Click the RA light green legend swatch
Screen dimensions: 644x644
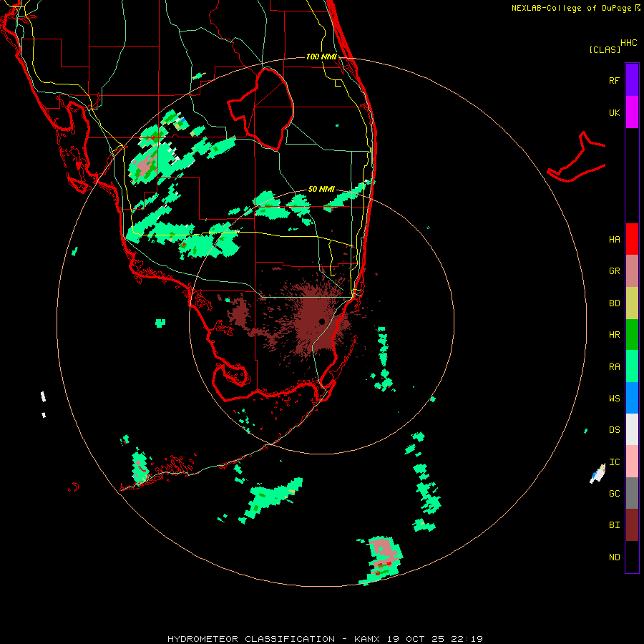632,366
